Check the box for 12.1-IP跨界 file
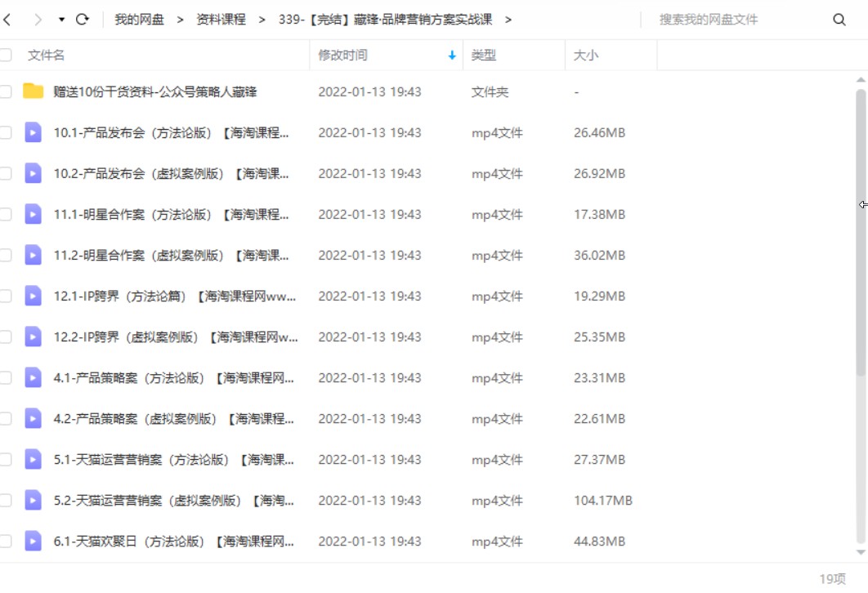The image size is (868, 593). pos(6,296)
